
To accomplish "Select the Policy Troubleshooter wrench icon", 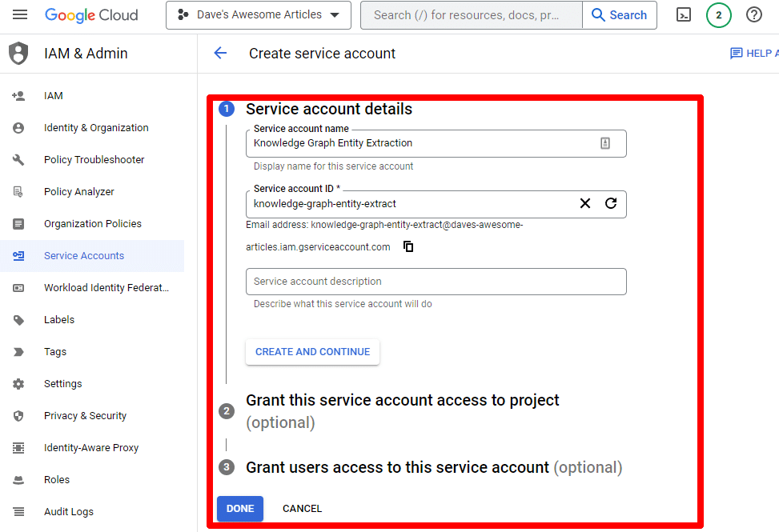I will point(18,159).
